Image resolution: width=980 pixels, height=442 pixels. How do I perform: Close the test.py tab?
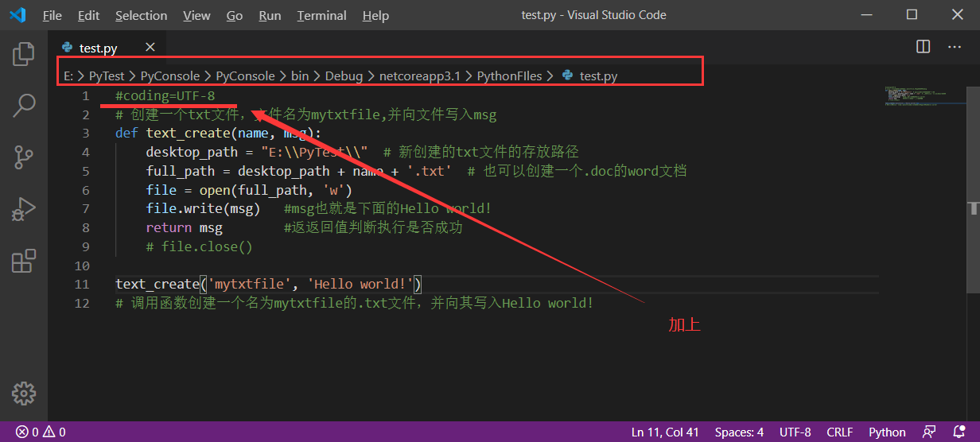(x=150, y=48)
